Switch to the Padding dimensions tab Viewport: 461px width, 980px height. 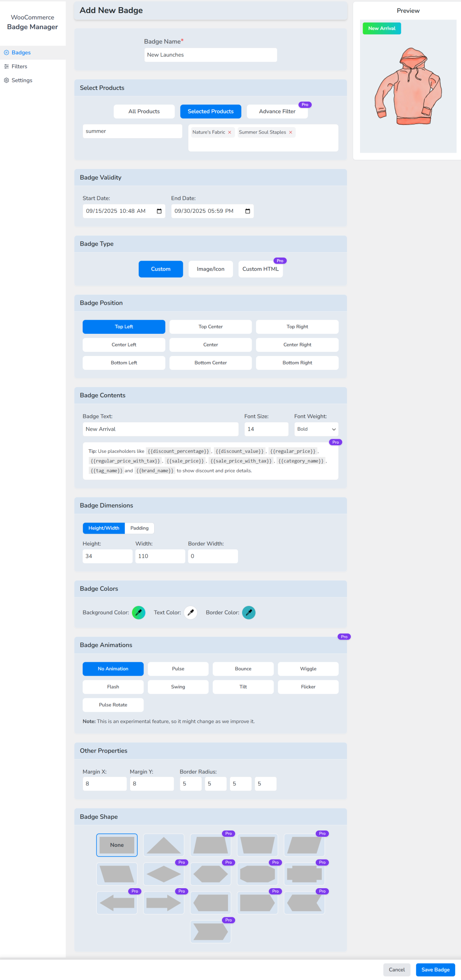(x=139, y=528)
